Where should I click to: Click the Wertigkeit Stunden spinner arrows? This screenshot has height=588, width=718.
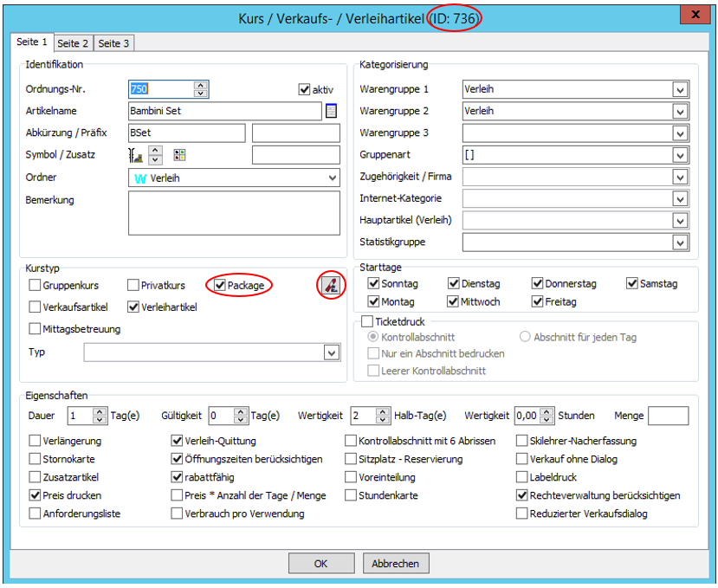pos(547,416)
